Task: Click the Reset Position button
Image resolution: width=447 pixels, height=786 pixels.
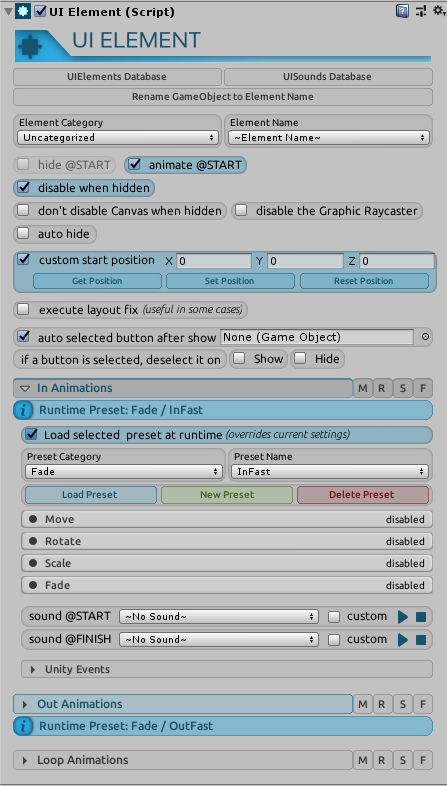Action: [364, 281]
